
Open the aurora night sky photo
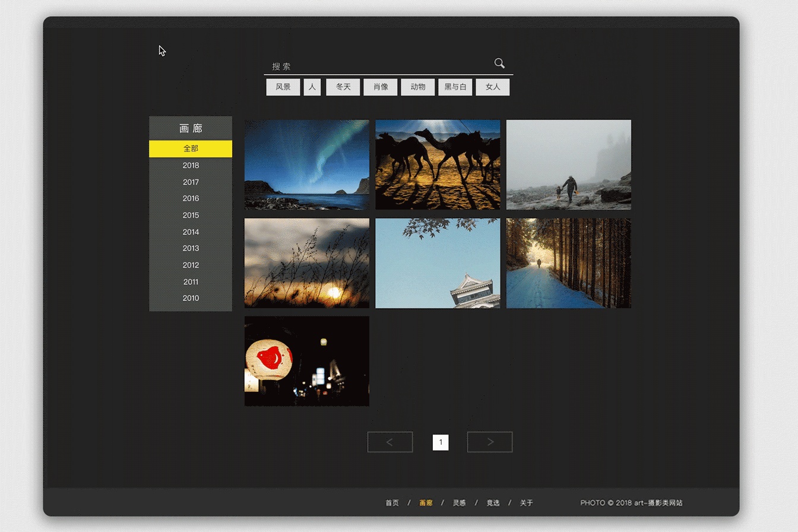pos(307,164)
